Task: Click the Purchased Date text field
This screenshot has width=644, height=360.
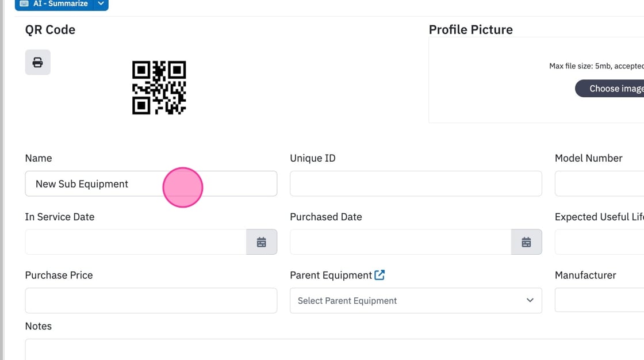Action: click(400, 242)
